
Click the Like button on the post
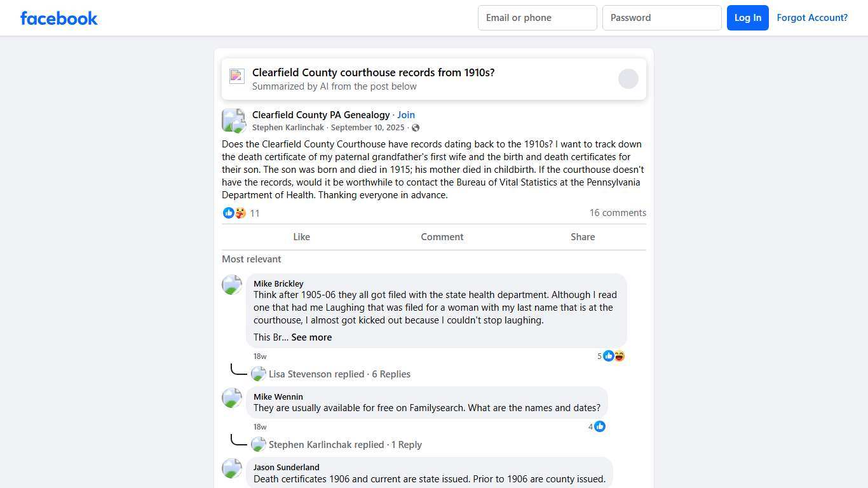301,237
